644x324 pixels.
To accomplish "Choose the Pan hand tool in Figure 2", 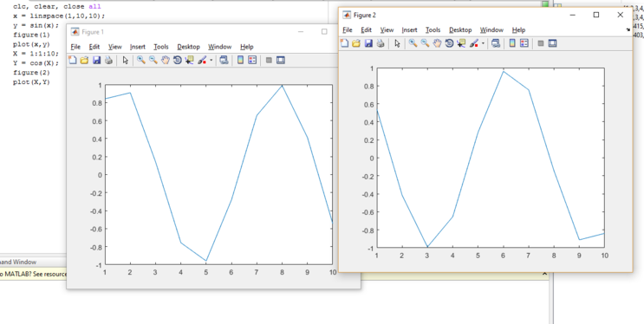I will coord(437,43).
